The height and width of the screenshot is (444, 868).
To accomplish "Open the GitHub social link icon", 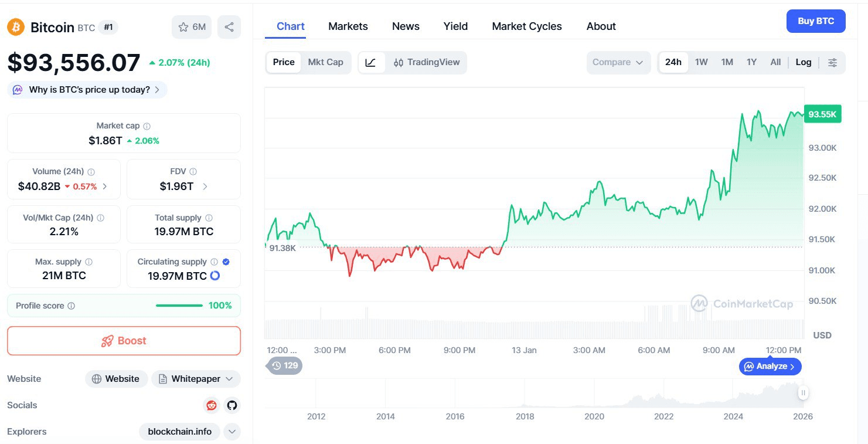I will click(x=232, y=405).
